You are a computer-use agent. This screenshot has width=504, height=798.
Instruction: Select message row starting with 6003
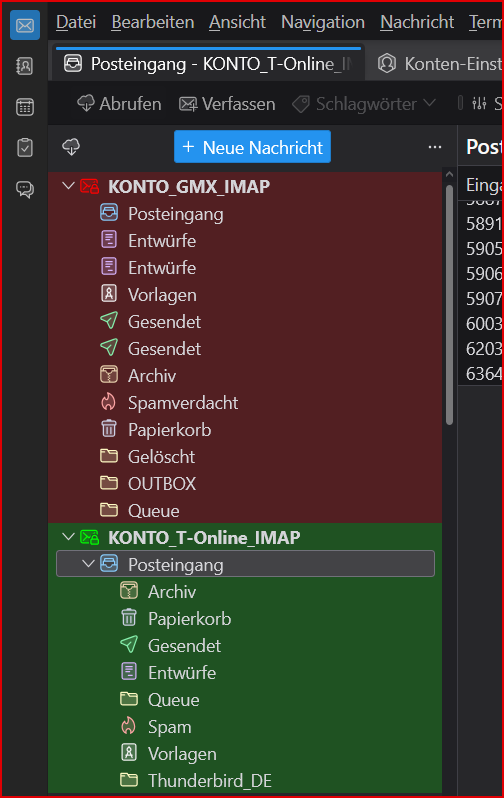point(481,323)
